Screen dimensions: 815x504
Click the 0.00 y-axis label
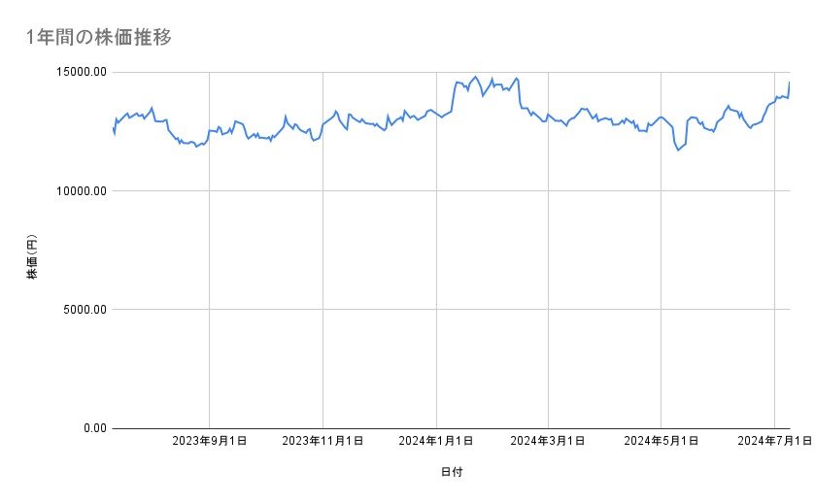[92, 428]
